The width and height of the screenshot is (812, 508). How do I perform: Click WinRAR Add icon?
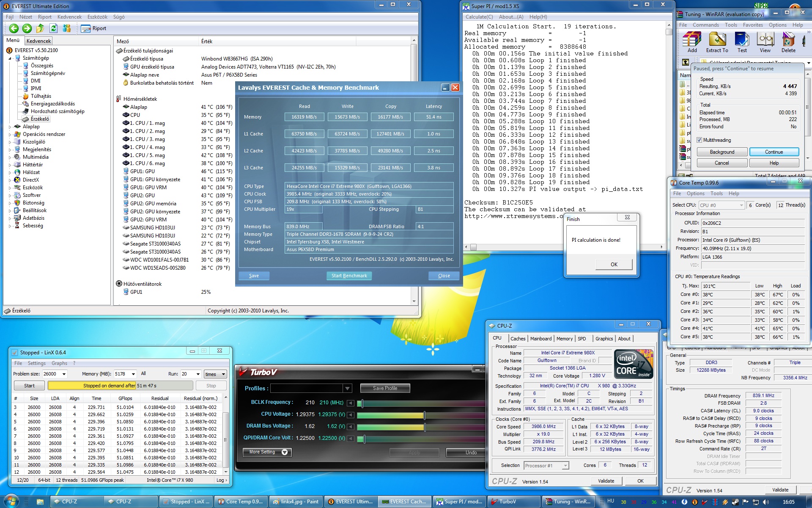coord(692,43)
